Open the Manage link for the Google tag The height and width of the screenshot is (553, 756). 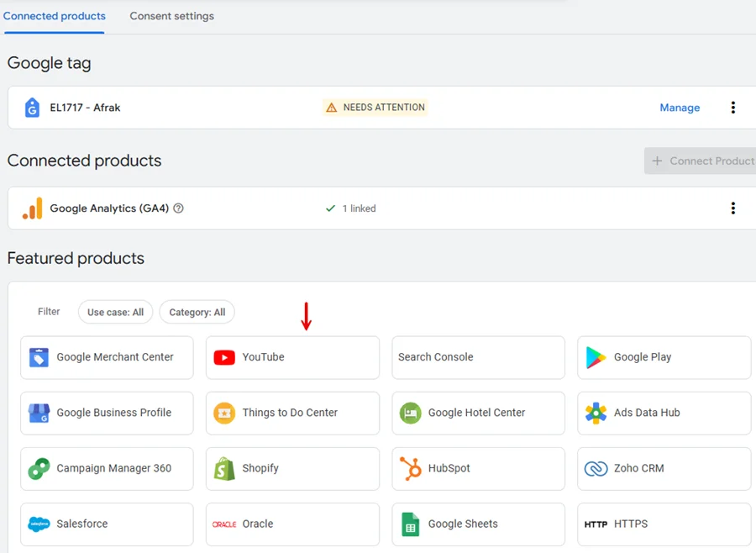tap(680, 108)
